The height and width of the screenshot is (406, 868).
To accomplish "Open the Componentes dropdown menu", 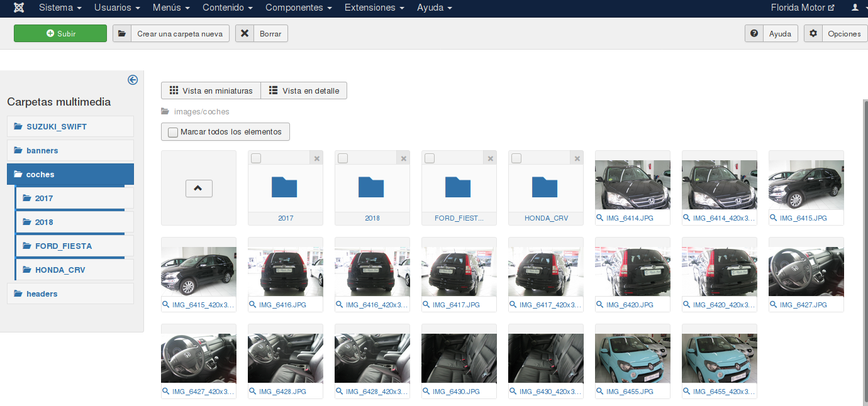I will click(299, 8).
